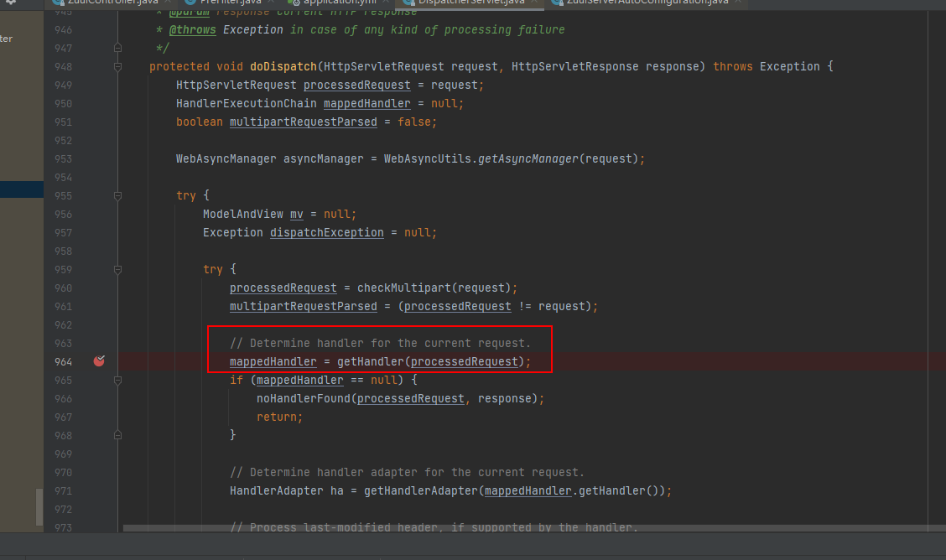
Task: Collapse the doDispatch method at line 948
Action: [x=117, y=67]
